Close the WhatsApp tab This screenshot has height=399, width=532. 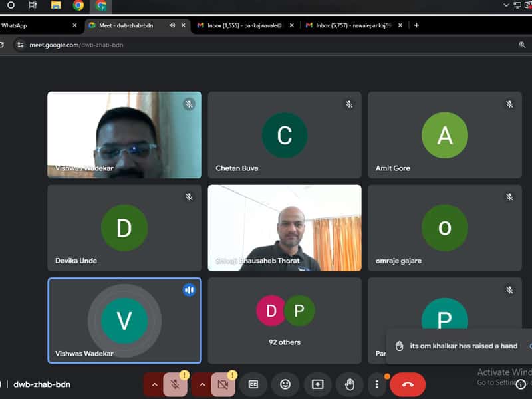pos(74,25)
